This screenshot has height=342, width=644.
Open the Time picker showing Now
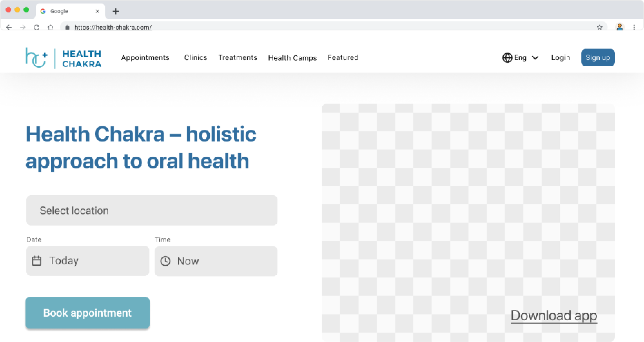[x=216, y=261]
